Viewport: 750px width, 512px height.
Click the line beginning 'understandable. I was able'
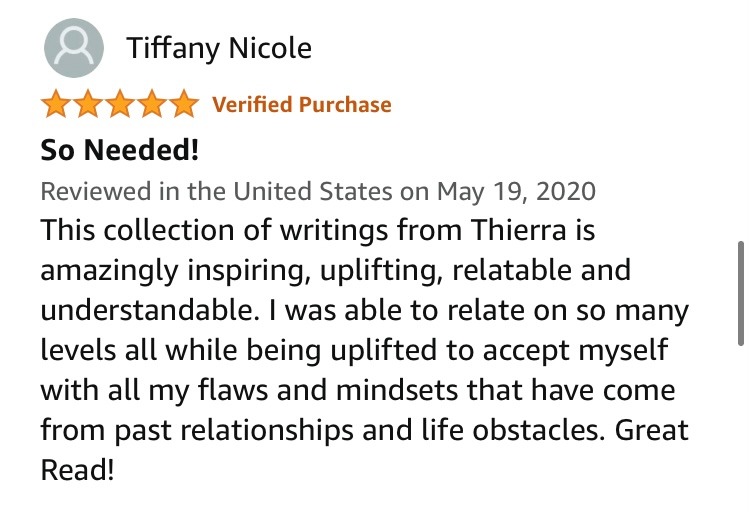click(364, 311)
